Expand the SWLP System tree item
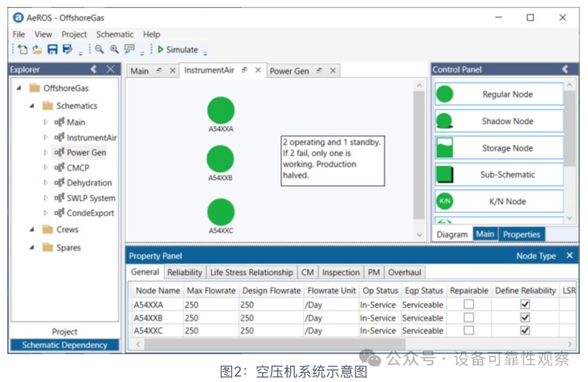 click(x=46, y=198)
